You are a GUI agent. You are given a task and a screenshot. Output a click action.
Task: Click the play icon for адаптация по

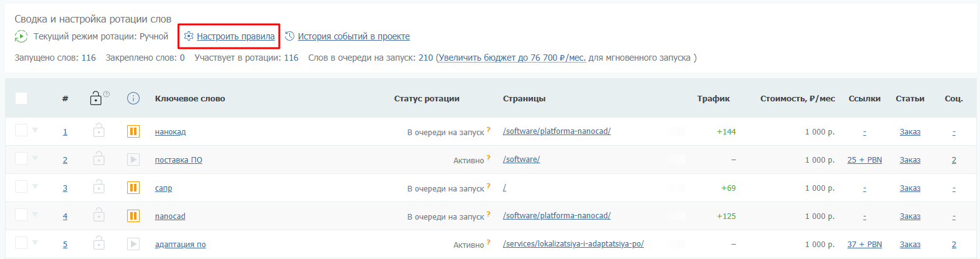[133, 244]
